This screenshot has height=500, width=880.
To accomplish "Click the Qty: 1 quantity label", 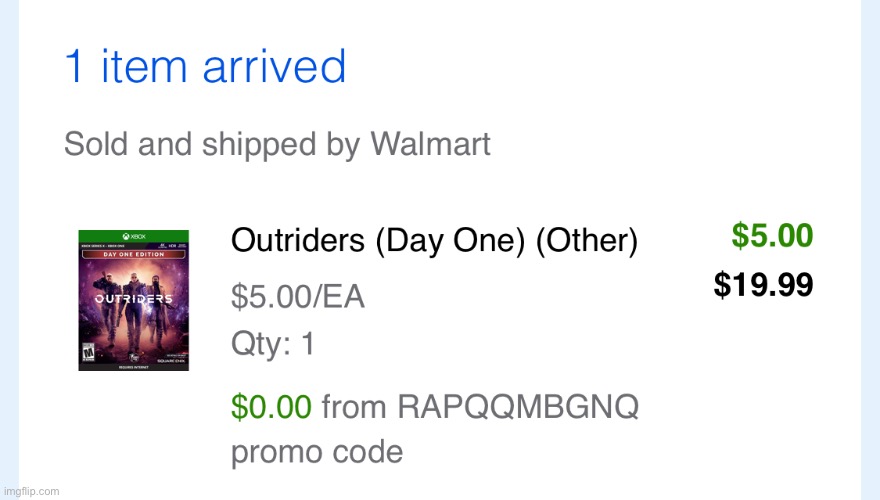I will [273, 344].
